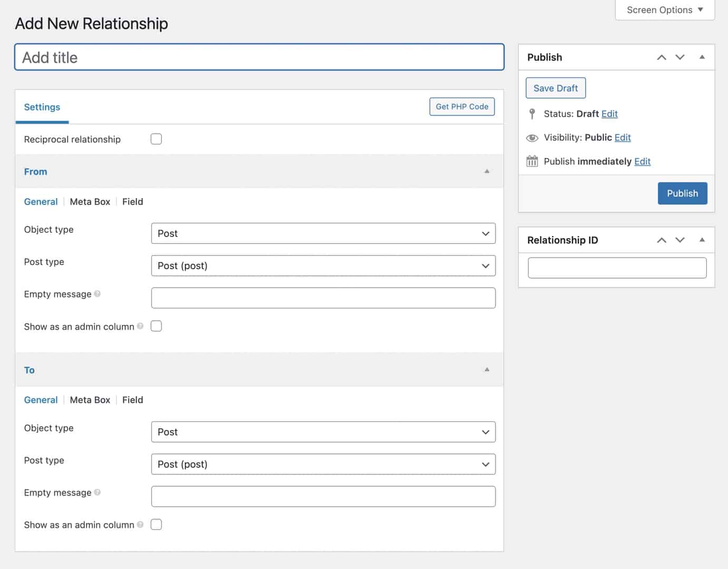The image size is (728, 569).
Task: Collapse the To section
Action: (487, 370)
